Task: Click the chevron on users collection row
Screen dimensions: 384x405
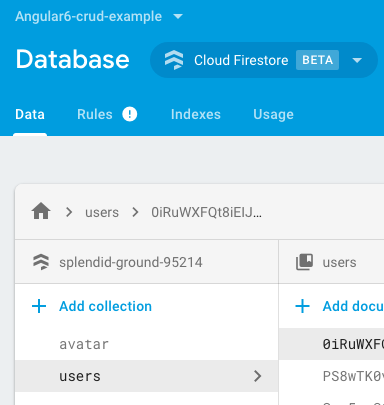Action: click(257, 376)
